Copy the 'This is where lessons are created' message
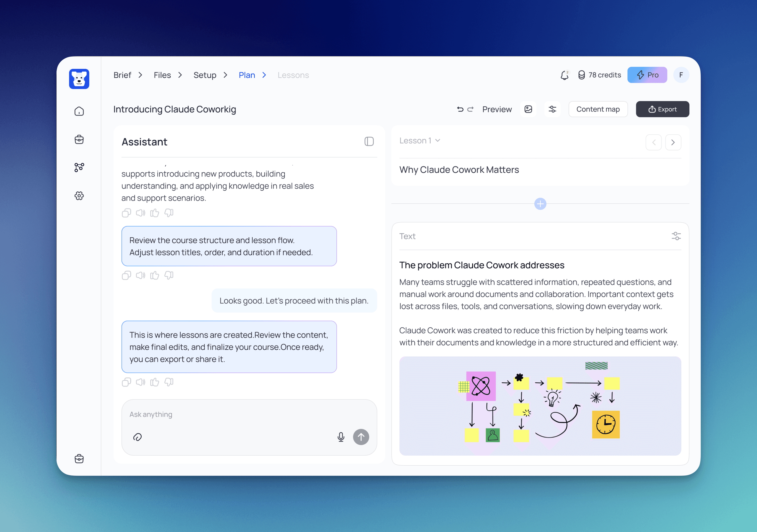The width and height of the screenshot is (757, 532). pyautogui.click(x=126, y=382)
